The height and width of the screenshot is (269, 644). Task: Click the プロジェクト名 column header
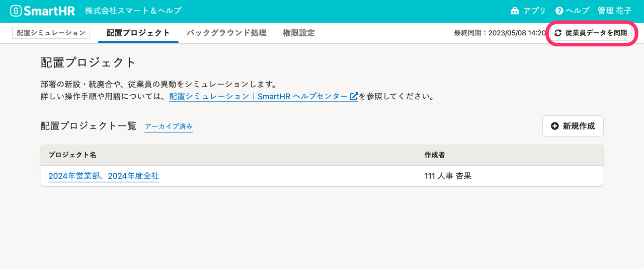click(x=72, y=155)
